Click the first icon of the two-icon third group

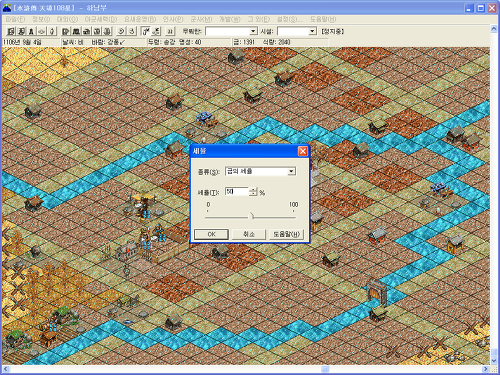pyautogui.click(x=121, y=31)
